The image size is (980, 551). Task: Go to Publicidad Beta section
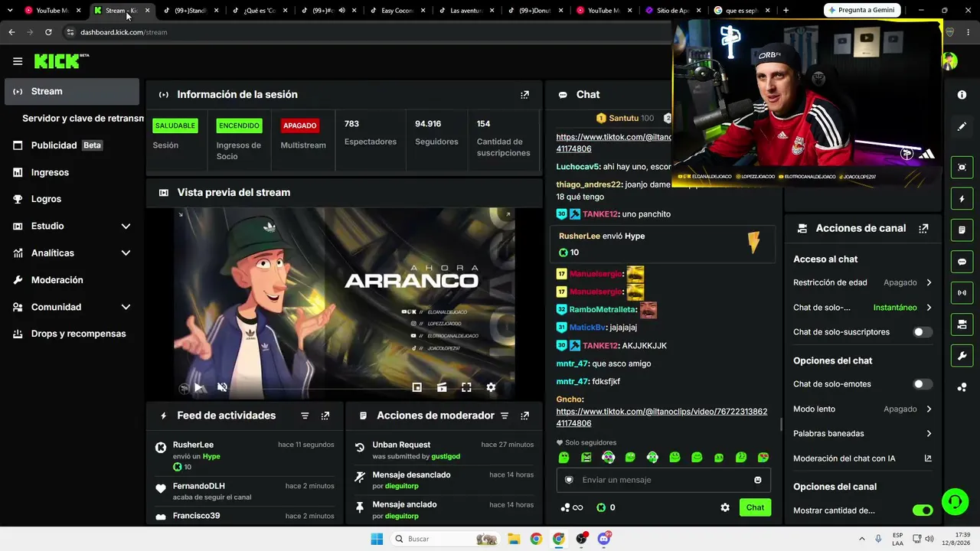coord(71,145)
